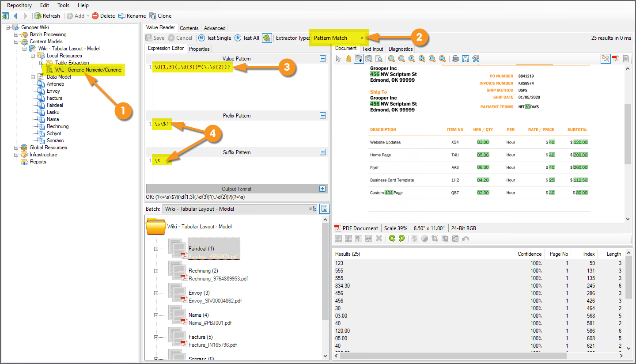Rotate the image clockwise
Screen dimensions: 636x364
pos(401,239)
